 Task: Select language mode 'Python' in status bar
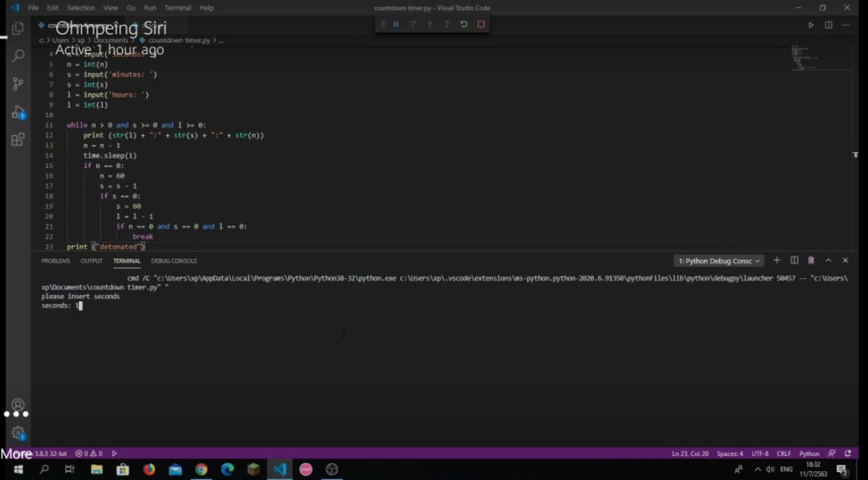click(x=809, y=453)
